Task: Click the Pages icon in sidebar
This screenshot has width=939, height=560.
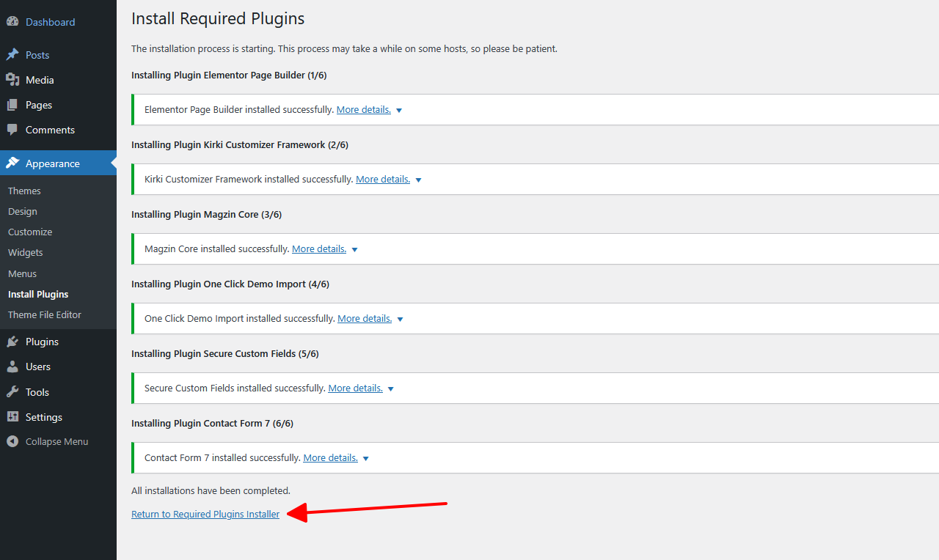Action: pyautogui.click(x=12, y=105)
